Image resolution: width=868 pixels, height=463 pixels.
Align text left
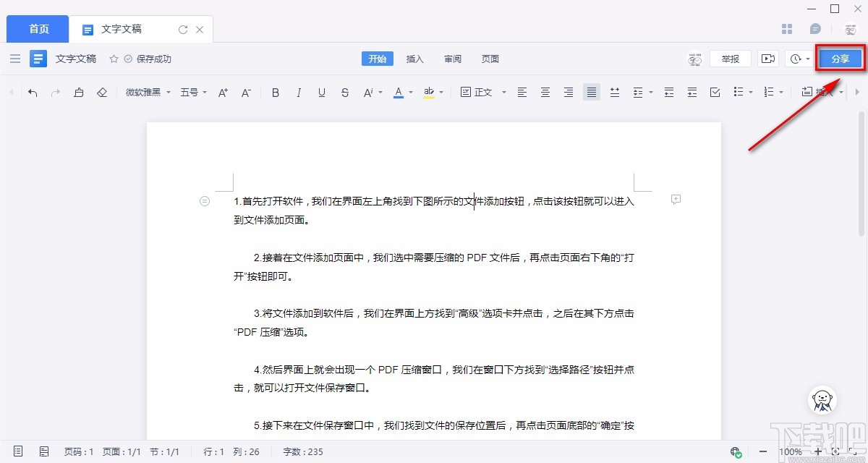[522, 93]
